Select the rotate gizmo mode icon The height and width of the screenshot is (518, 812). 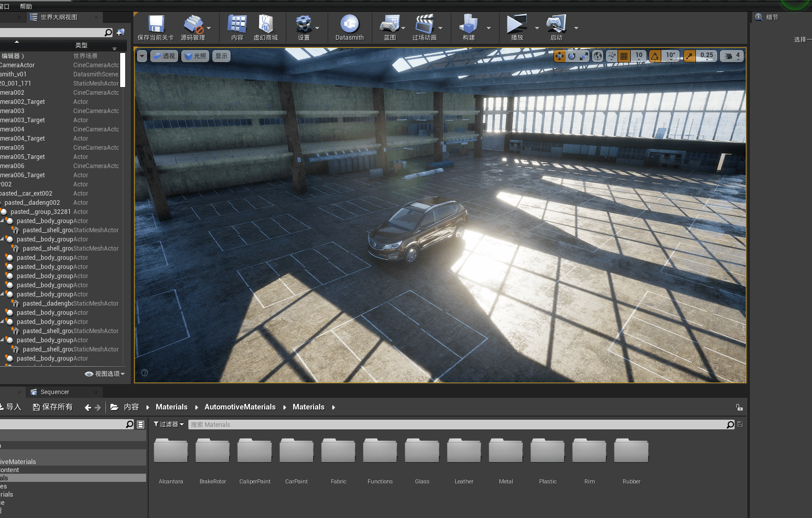pos(572,56)
